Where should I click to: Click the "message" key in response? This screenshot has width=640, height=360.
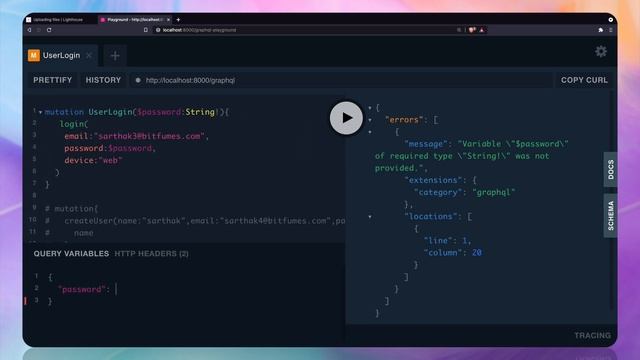coord(427,144)
